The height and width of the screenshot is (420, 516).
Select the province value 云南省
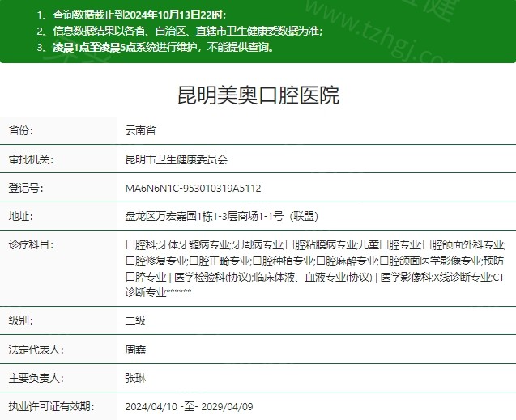point(140,130)
